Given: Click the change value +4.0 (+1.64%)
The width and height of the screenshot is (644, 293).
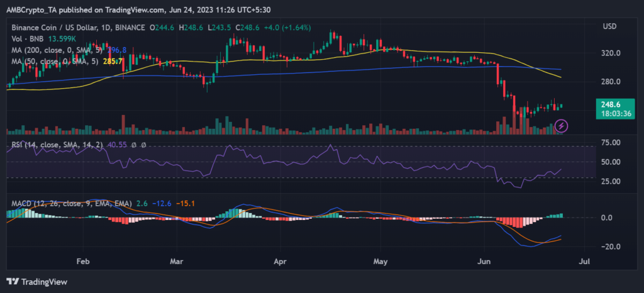Looking at the screenshot, I should click(x=287, y=28).
